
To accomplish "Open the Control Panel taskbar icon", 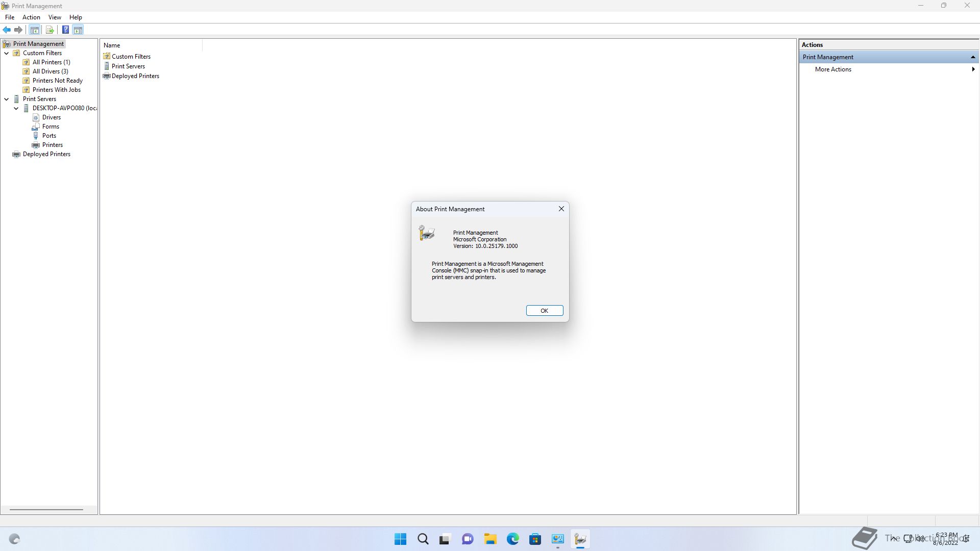I will (557, 539).
